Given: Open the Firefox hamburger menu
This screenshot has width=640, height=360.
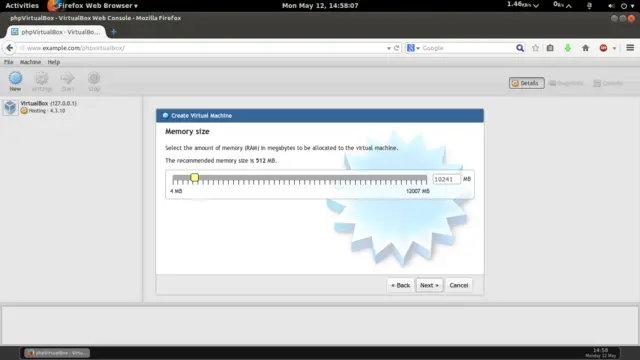Looking at the screenshot, I should point(630,48).
